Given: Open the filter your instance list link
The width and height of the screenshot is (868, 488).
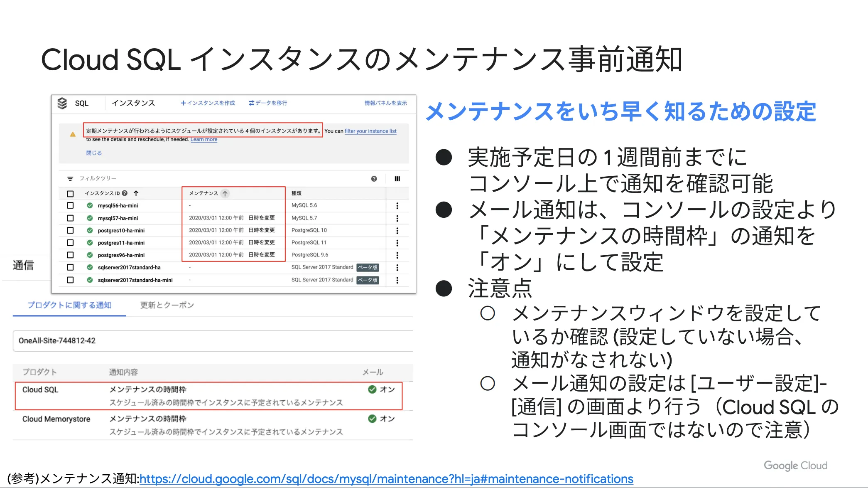Looking at the screenshot, I should (370, 131).
